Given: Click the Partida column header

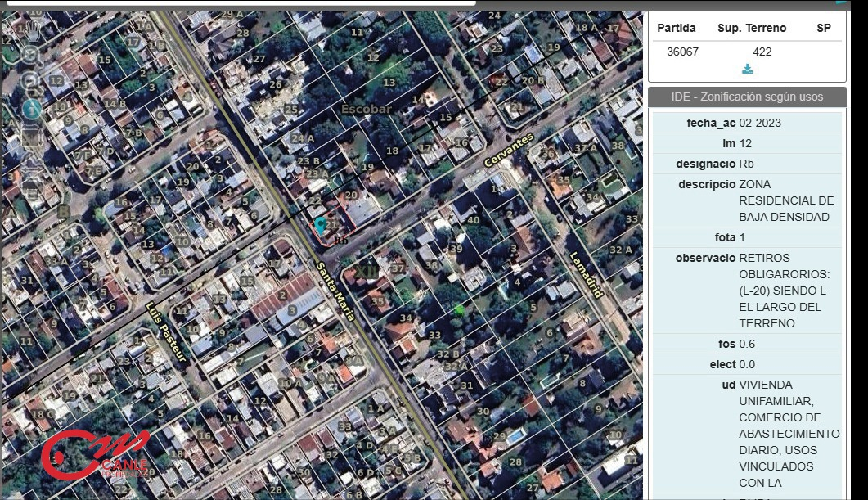Looking at the screenshot, I should (x=677, y=29).
